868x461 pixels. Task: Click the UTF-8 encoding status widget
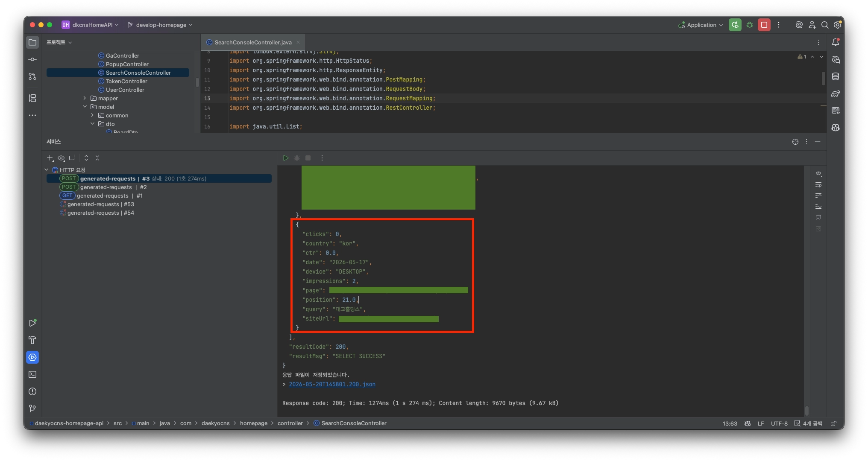tap(779, 423)
